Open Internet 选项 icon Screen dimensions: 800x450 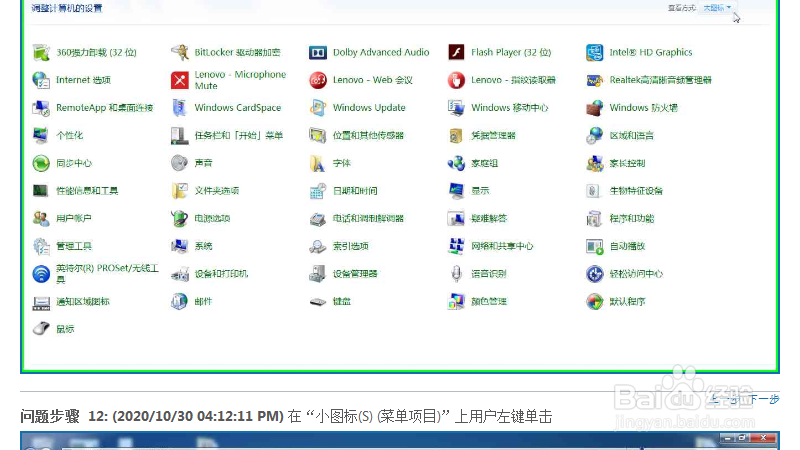coord(41,80)
